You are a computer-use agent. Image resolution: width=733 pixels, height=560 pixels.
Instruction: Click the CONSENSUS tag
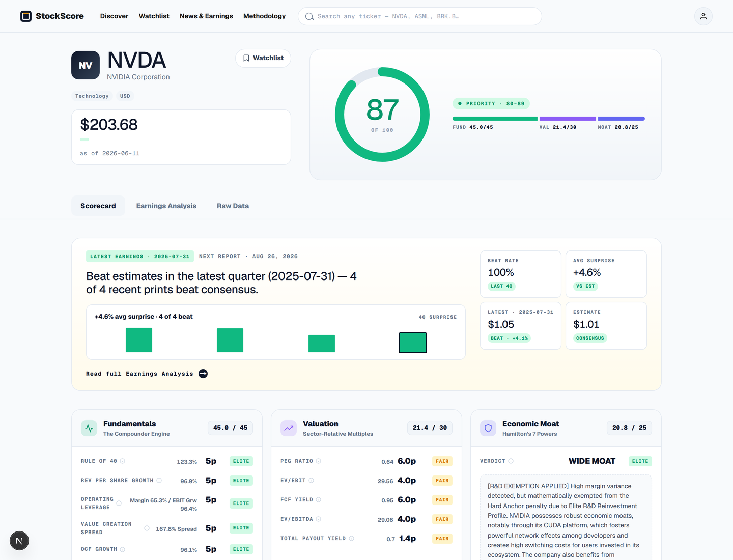pyautogui.click(x=590, y=338)
